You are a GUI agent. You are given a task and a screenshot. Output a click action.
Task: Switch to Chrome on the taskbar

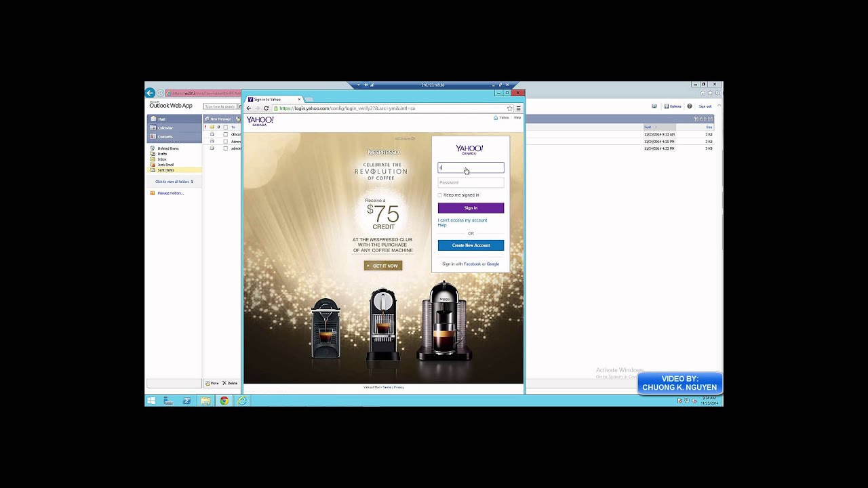click(x=224, y=401)
